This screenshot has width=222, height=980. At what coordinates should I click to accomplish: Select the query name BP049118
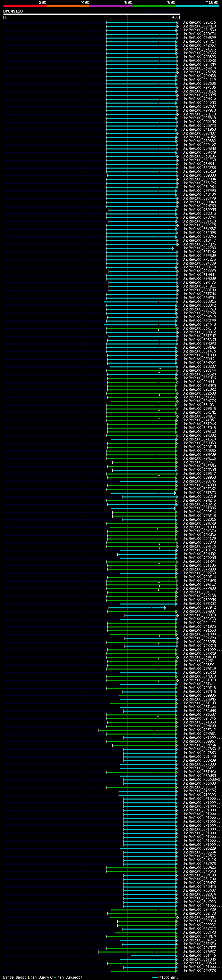click(x=13, y=11)
